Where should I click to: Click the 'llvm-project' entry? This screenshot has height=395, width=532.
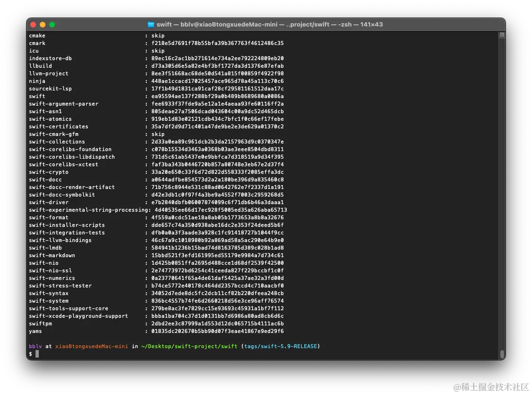coord(49,73)
